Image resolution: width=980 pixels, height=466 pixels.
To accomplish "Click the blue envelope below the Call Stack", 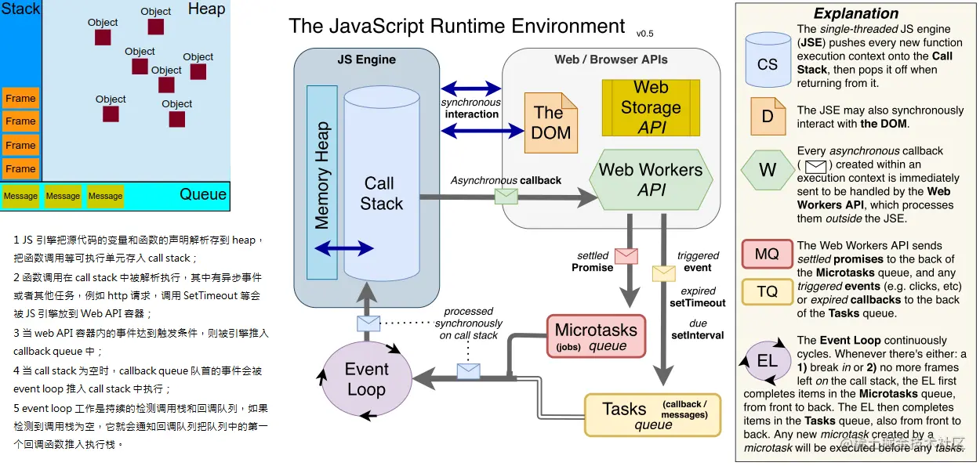I will [368, 323].
